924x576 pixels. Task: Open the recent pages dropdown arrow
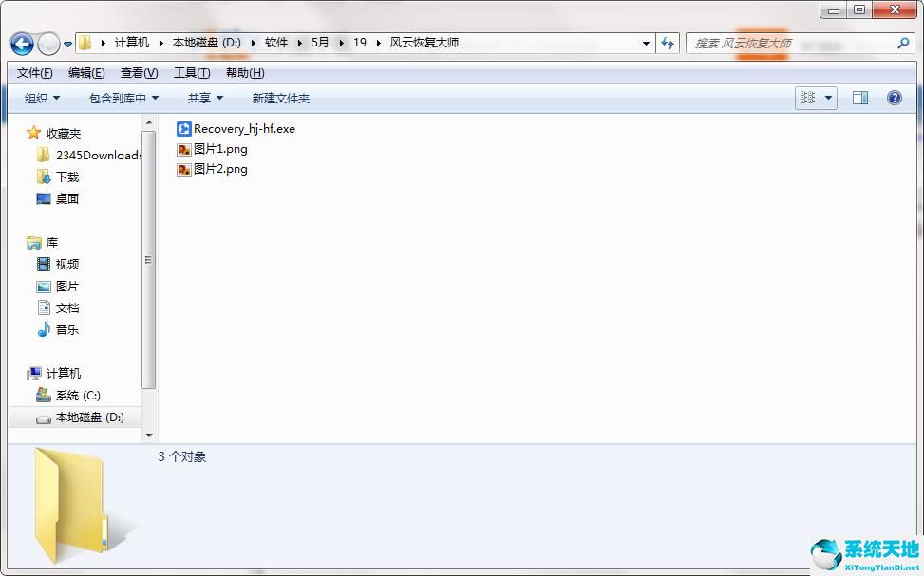67,45
